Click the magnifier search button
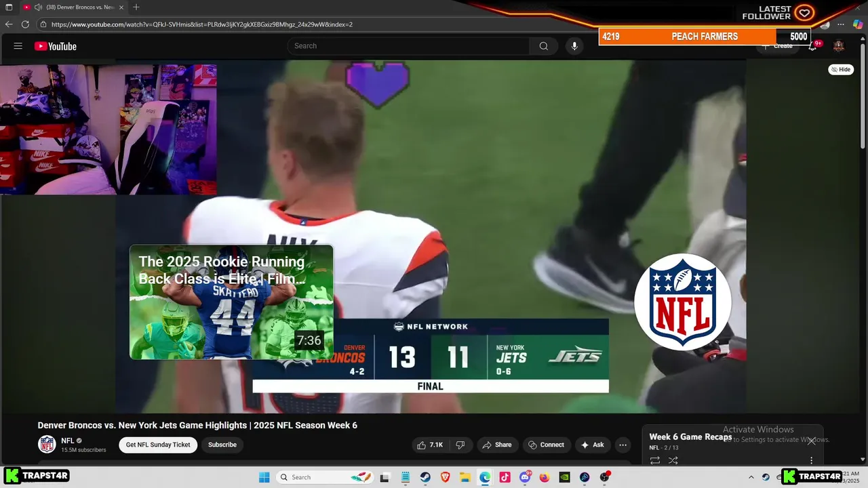Viewport: 868px width, 488px height. [544, 46]
